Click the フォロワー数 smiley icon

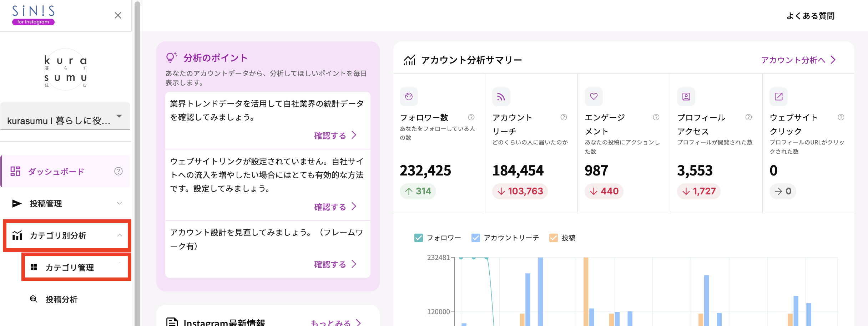click(x=409, y=96)
